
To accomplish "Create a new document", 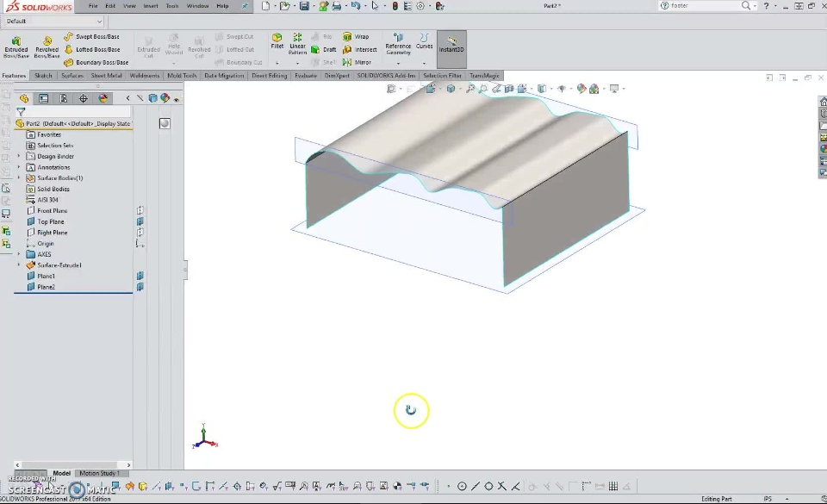I will click(x=266, y=6).
